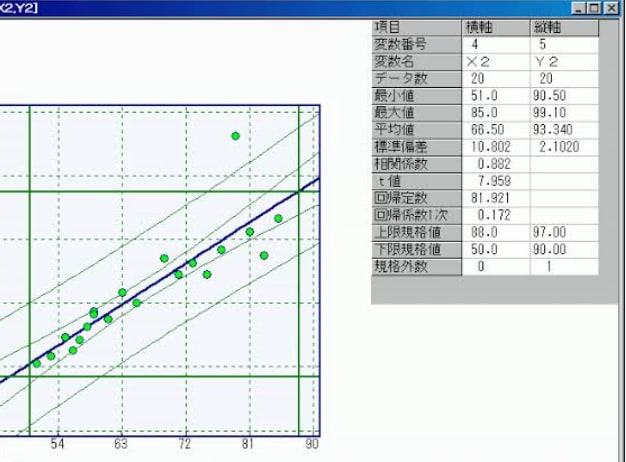
Task: Click the 変数名 row label
Action: point(417,61)
